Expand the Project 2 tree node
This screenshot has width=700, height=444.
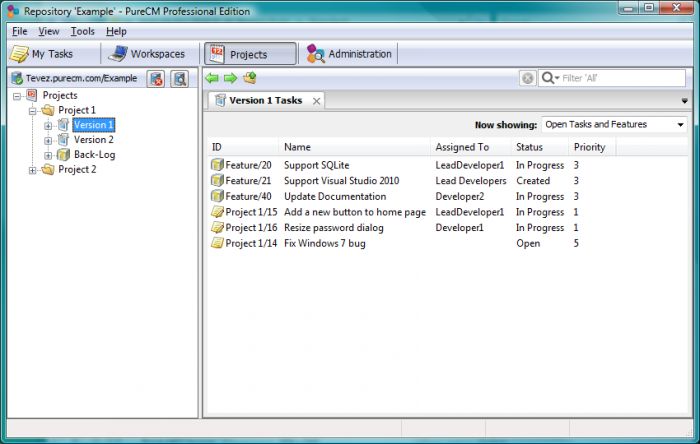pyautogui.click(x=33, y=170)
